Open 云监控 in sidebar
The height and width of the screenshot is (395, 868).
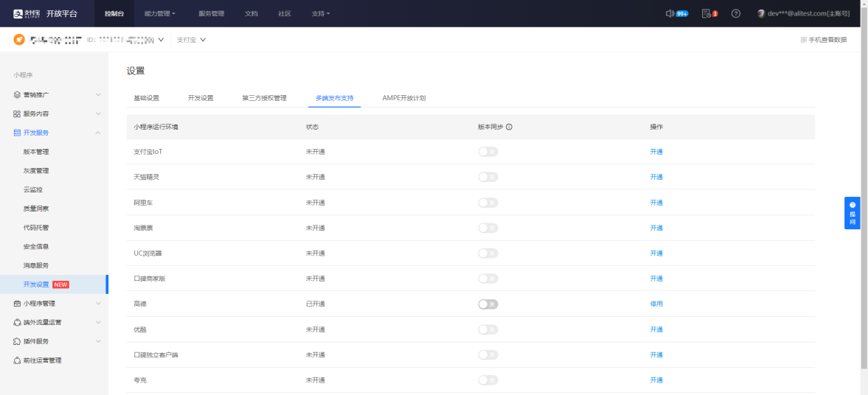tap(32, 189)
